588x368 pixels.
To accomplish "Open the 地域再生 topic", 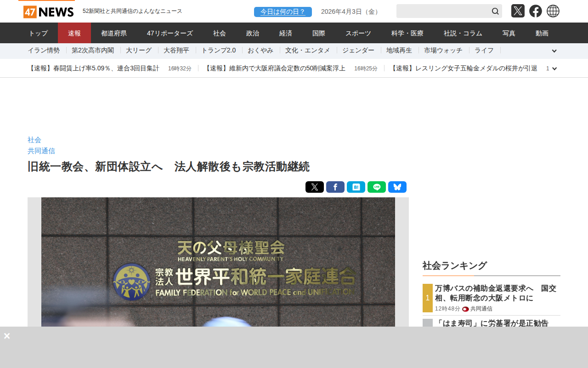I will pyautogui.click(x=399, y=51).
